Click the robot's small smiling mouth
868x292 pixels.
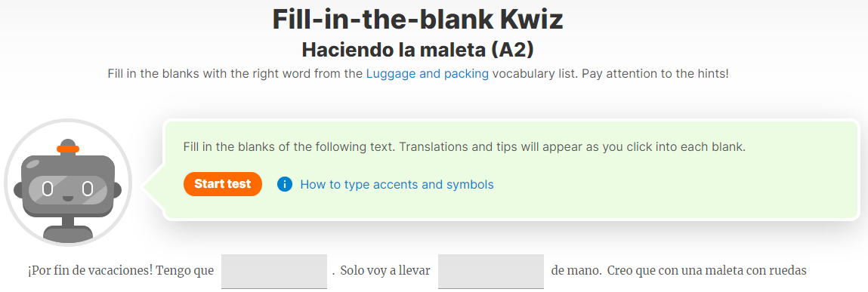[67, 198]
